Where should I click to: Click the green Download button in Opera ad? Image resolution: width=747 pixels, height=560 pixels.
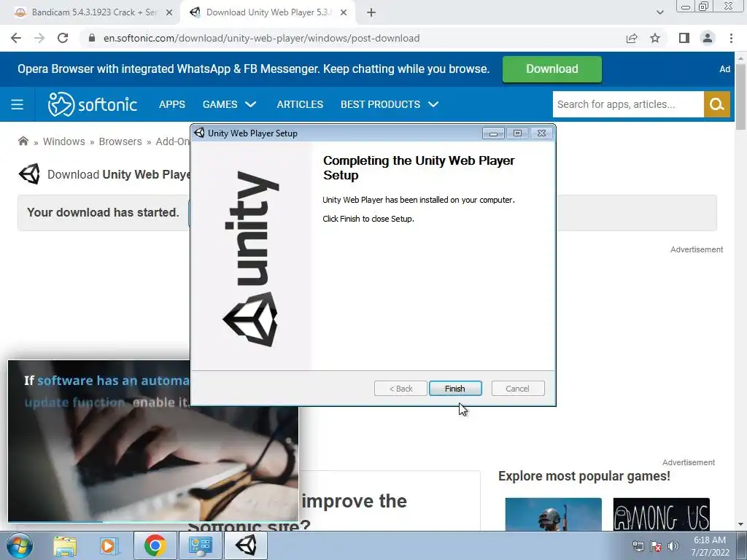tap(551, 69)
